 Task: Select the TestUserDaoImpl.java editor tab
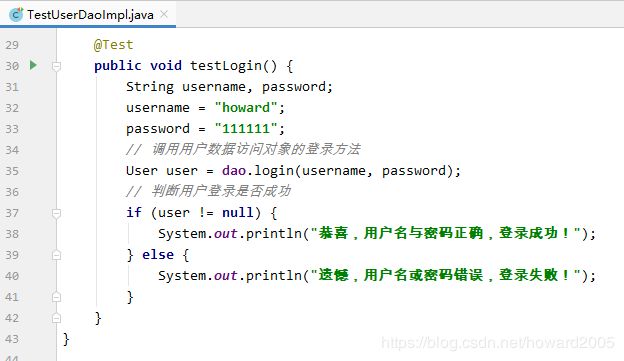[x=88, y=14]
